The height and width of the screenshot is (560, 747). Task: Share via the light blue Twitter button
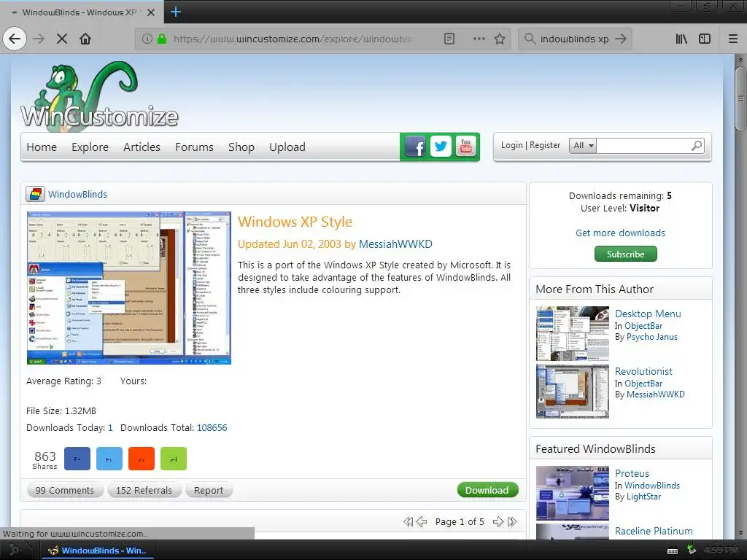(x=109, y=459)
